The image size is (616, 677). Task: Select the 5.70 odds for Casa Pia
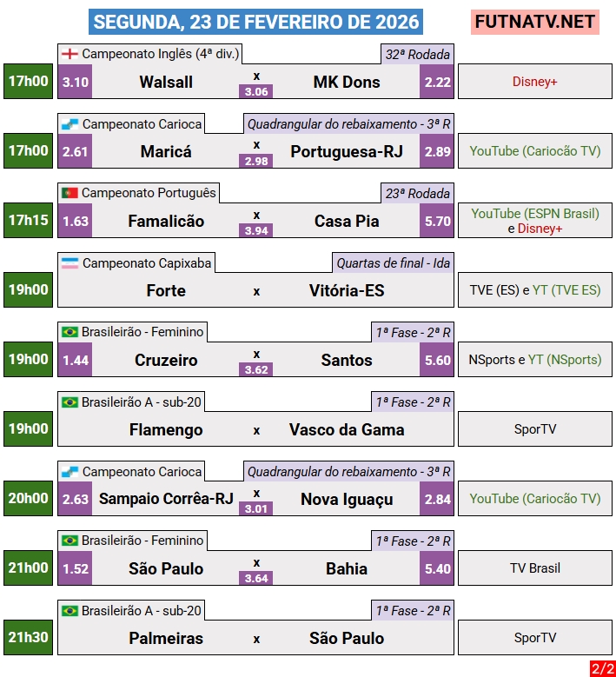tap(437, 221)
